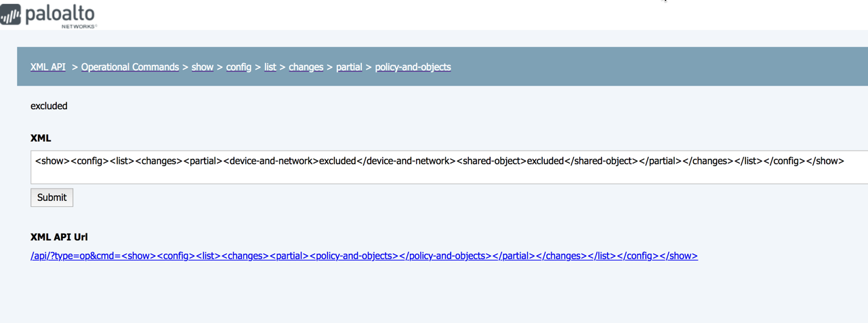
Task: Click the arrow separator between list and changes
Action: 283,67
